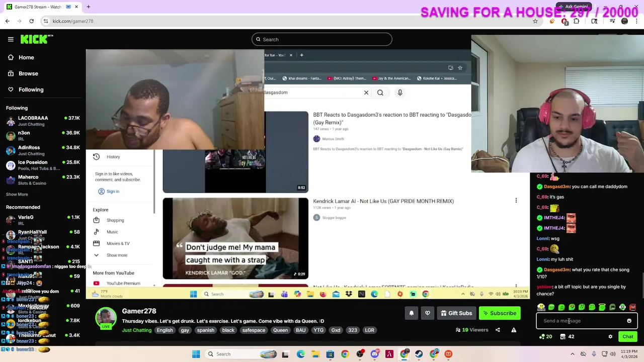Click the YouTube voice search microphone
This screenshot has height=362, width=644.
400,93
